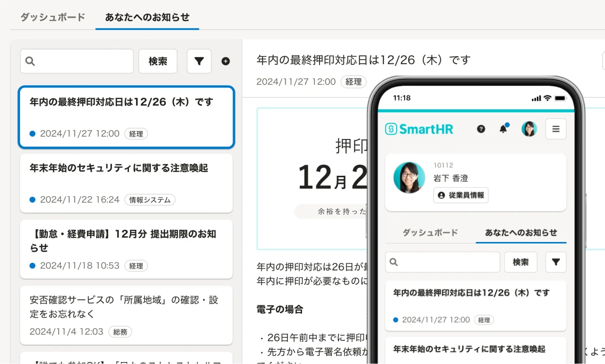Click the 経理 tag on the 2024/11/18 notice
This screenshot has width=605, height=364.
136,266
